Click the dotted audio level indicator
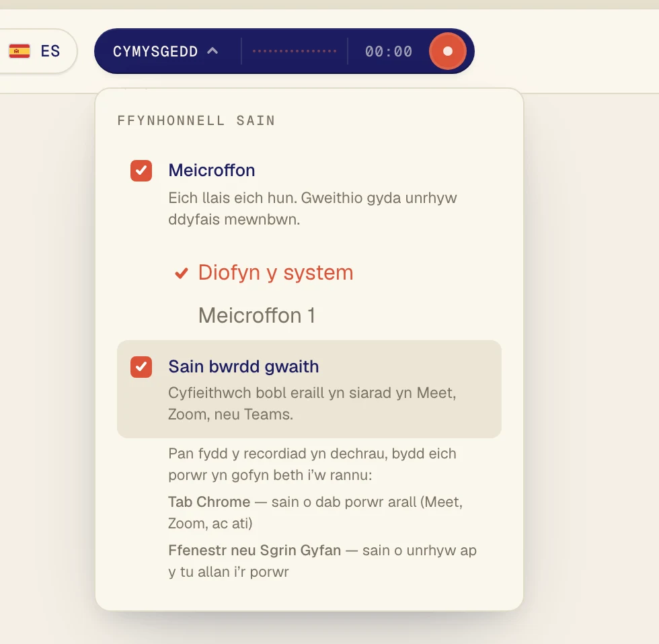 tap(295, 51)
